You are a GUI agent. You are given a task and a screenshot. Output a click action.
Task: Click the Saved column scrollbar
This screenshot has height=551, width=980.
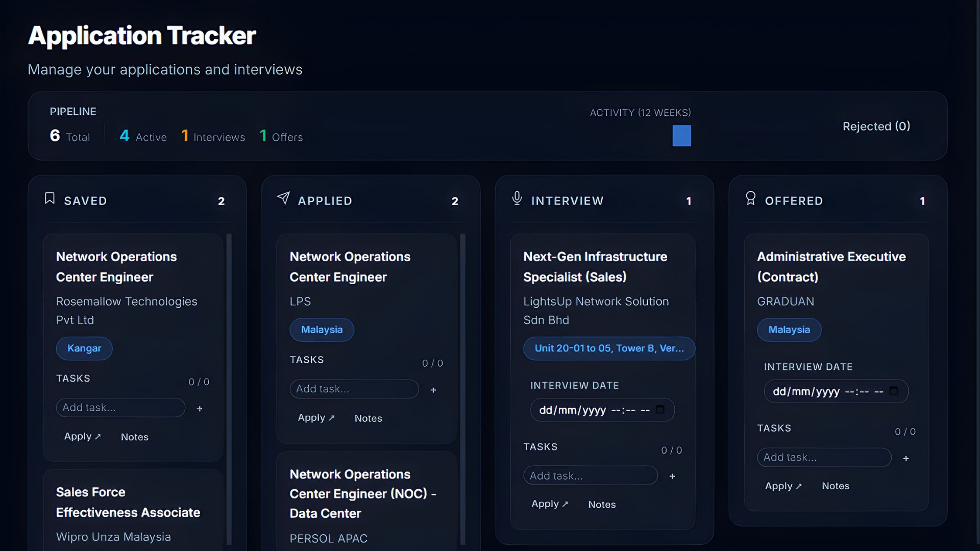pyautogui.click(x=229, y=388)
